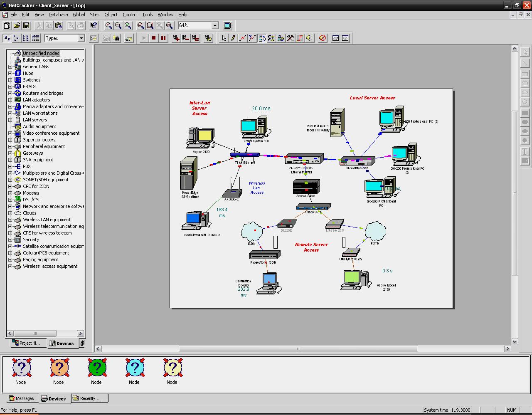The width and height of the screenshot is (532, 415).
Task: Click the red prohibited-sign icon
Action: click(323, 38)
